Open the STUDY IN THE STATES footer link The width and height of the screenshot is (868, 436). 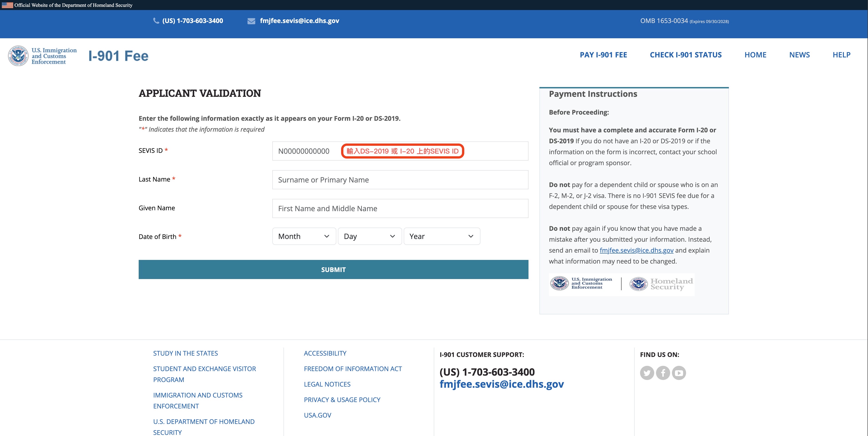185,353
